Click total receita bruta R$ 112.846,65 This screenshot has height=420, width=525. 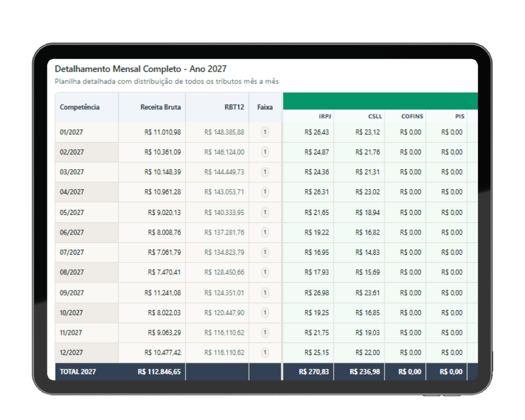tap(159, 372)
